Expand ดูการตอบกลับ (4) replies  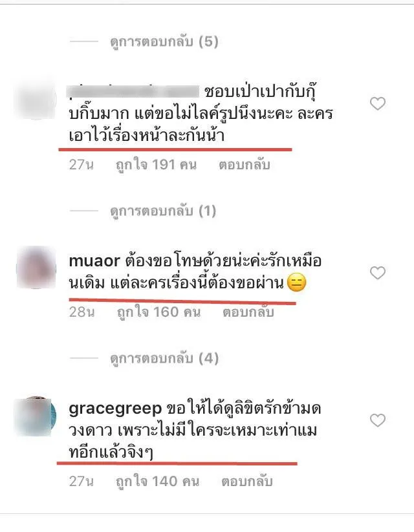click(164, 358)
